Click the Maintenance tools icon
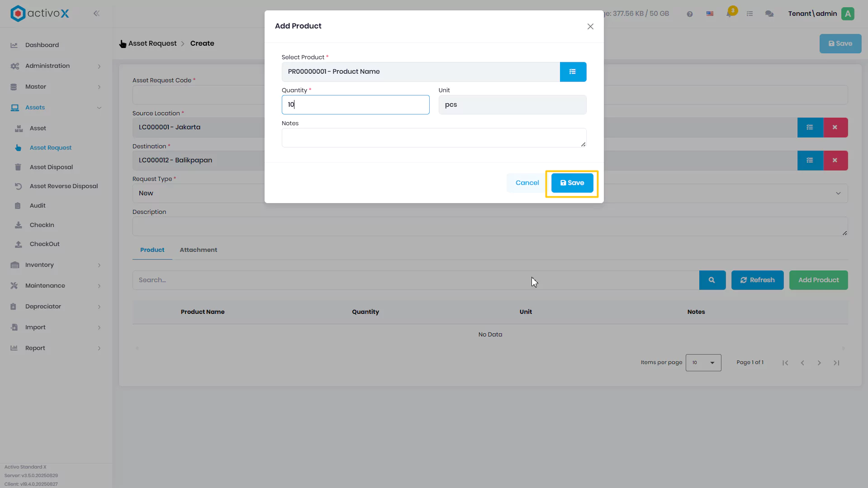The height and width of the screenshot is (488, 868). pos(14,286)
